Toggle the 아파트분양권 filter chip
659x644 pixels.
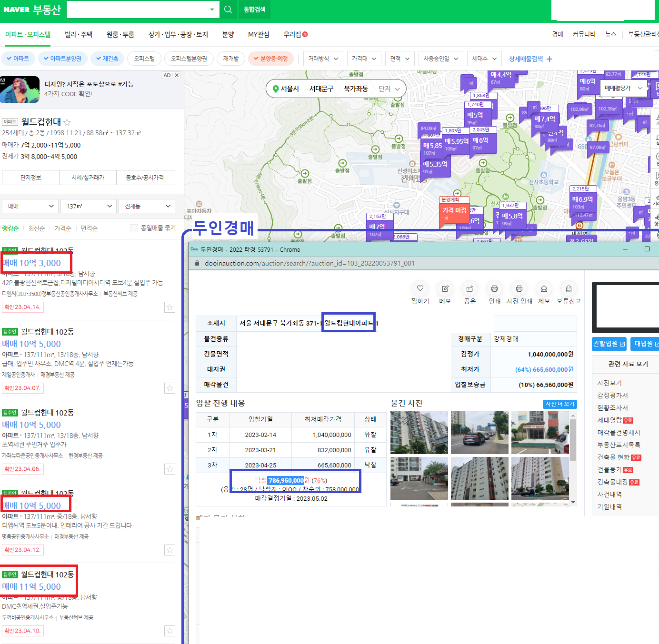tap(63, 59)
